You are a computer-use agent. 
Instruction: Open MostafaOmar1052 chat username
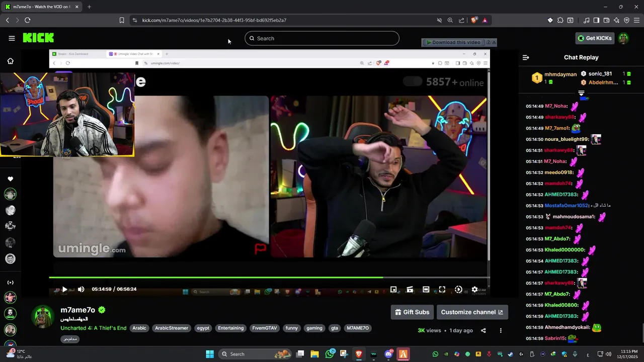pyautogui.click(x=566, y=206)
